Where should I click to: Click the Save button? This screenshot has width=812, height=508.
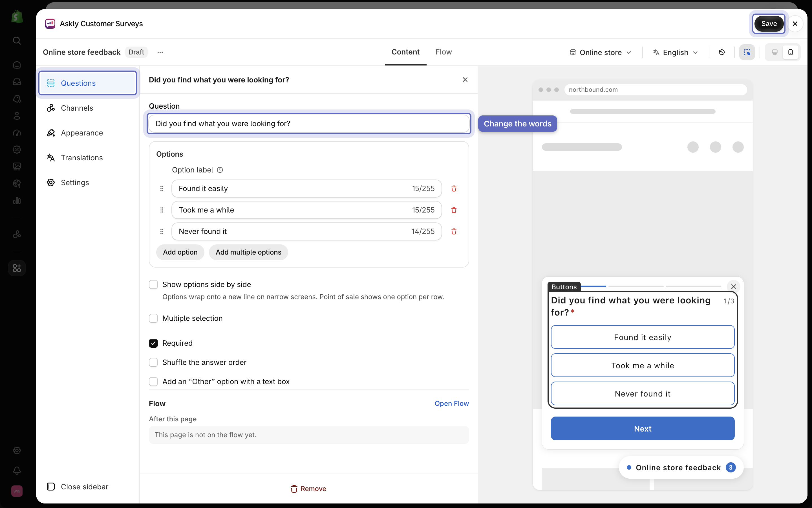click(769, 23)
